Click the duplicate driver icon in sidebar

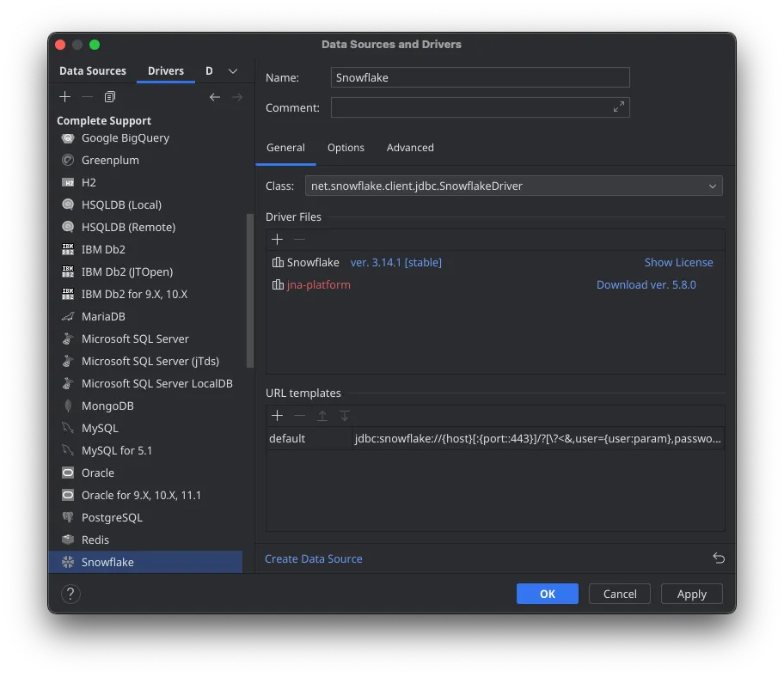110,97
